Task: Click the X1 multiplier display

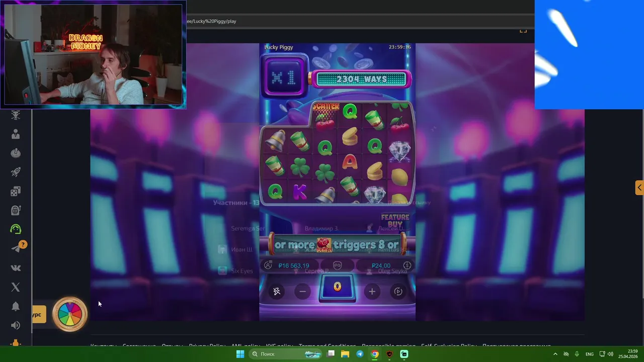Action: (x=284, y=78)
